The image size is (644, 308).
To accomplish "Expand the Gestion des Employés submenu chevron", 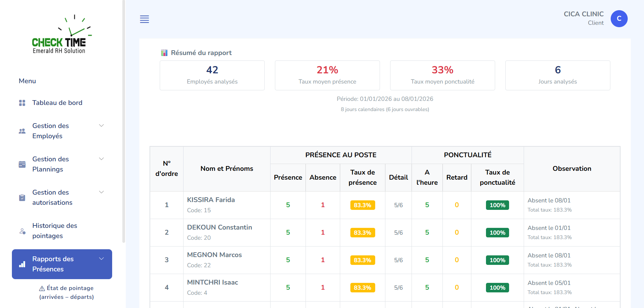I will [x=101, y=125].
